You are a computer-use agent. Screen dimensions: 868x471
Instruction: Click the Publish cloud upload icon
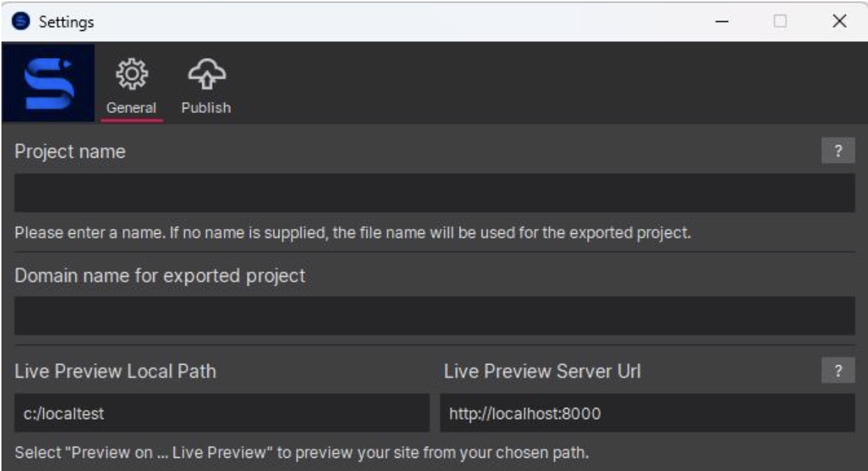[x=206, y=74]
